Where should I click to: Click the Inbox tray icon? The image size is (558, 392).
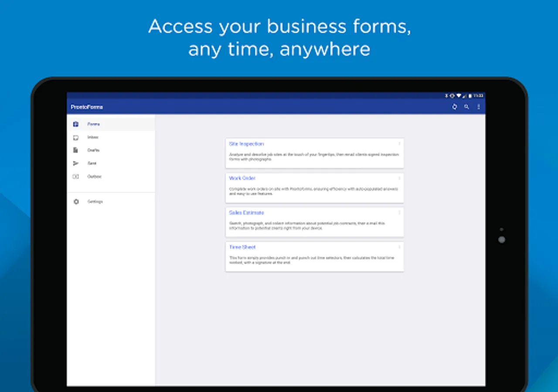pyautogui.click(x=76, y=138)
